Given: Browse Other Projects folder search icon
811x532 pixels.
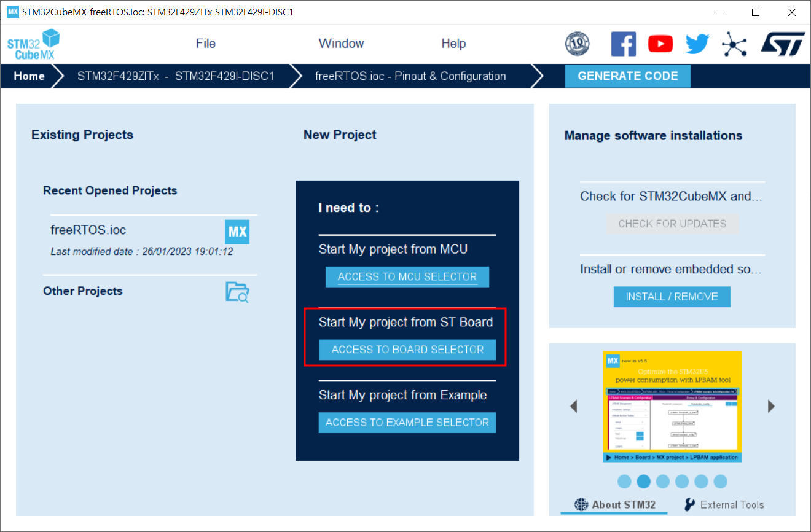Looking at the screenshot, I should coord(237,292).
